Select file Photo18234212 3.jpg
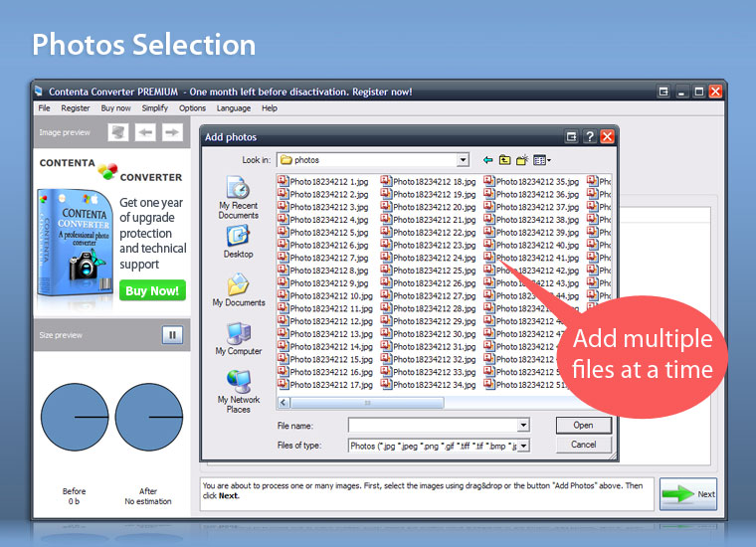 (x=323, y=207)
